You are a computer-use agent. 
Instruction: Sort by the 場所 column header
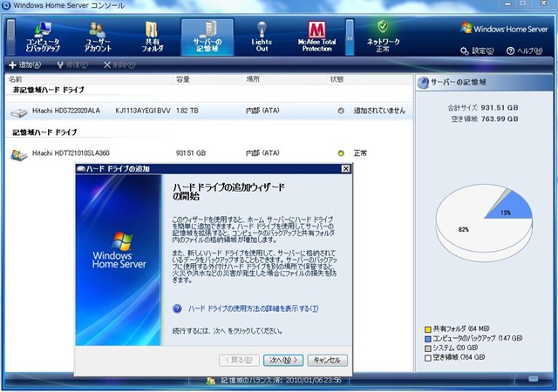285,79
